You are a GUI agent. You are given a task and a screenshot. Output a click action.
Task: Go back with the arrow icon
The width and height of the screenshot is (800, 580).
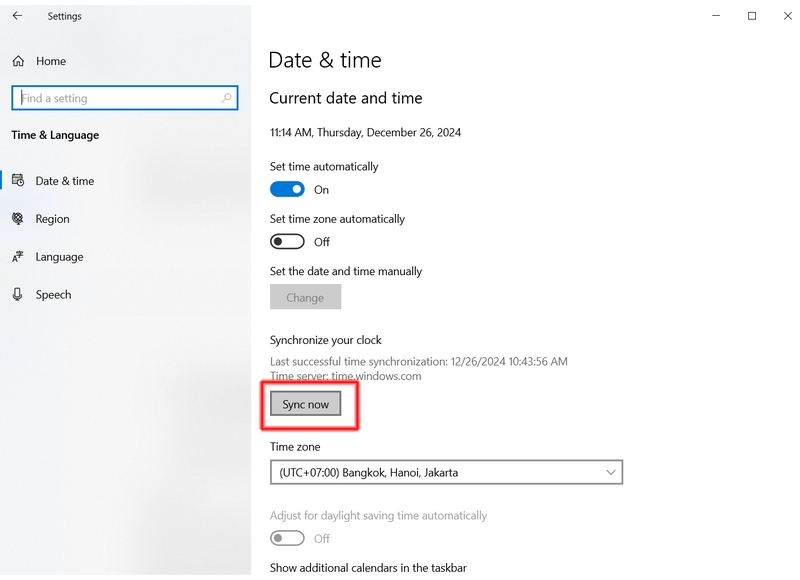coord(17,16)
